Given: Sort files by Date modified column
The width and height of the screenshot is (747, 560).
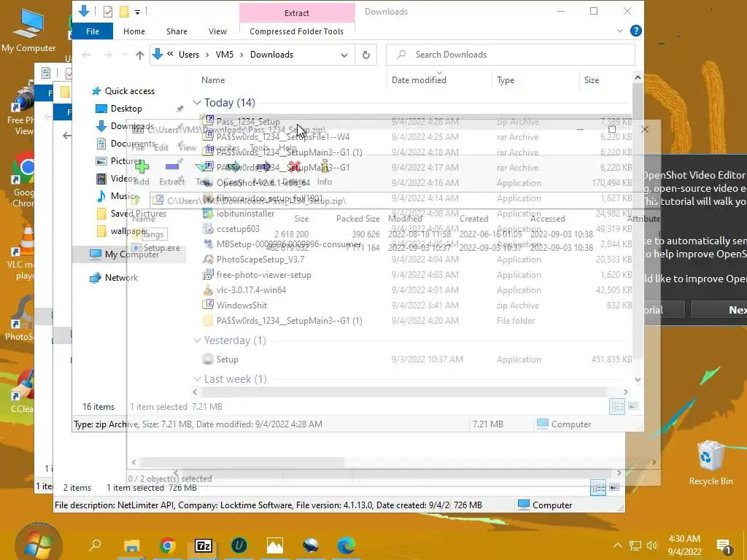Looking at the screenshot, I should 419,80.
